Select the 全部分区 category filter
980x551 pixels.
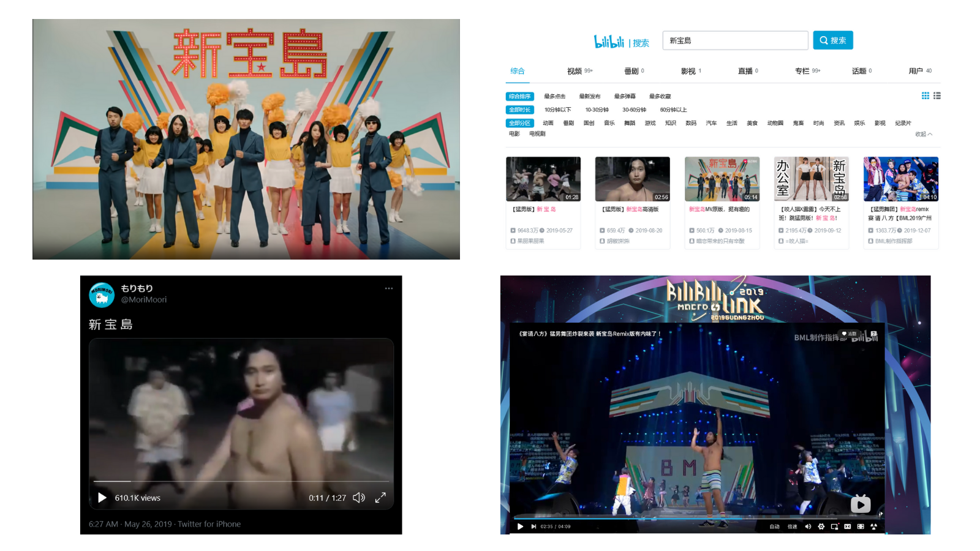click(520, 123)
